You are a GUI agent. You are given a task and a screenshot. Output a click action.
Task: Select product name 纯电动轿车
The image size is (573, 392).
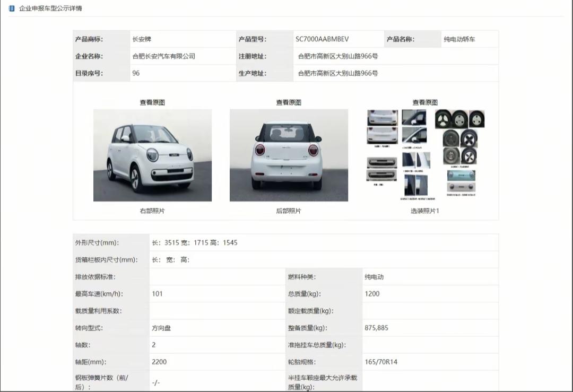(x=459, y=39)
